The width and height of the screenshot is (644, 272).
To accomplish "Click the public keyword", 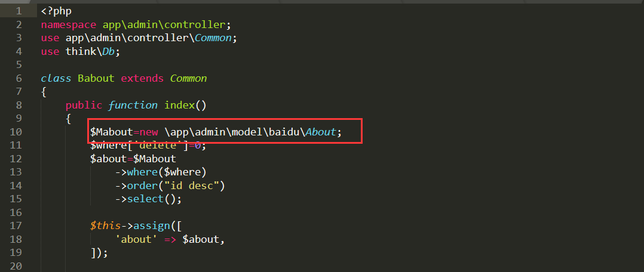I will click(x=84, y=105).
